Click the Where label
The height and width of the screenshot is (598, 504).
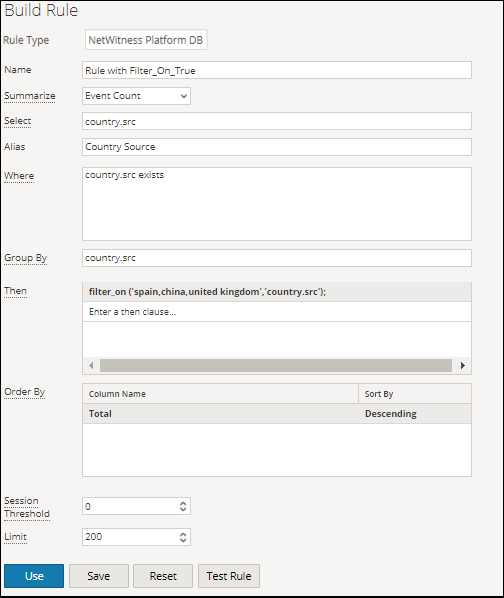[x=19, y=176]
